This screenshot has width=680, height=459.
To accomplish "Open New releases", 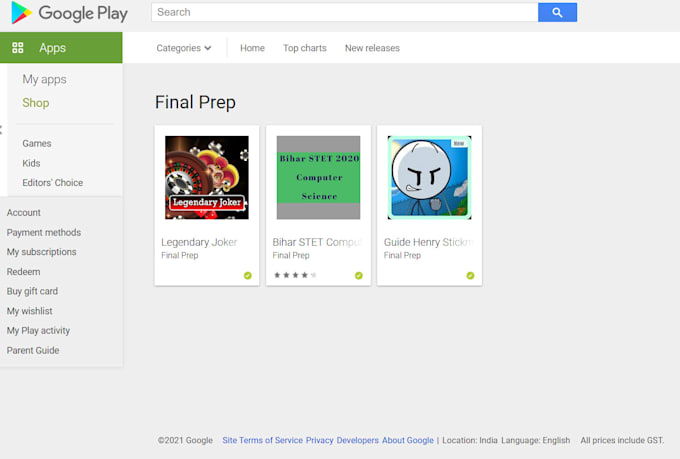I will coord(372,48).
